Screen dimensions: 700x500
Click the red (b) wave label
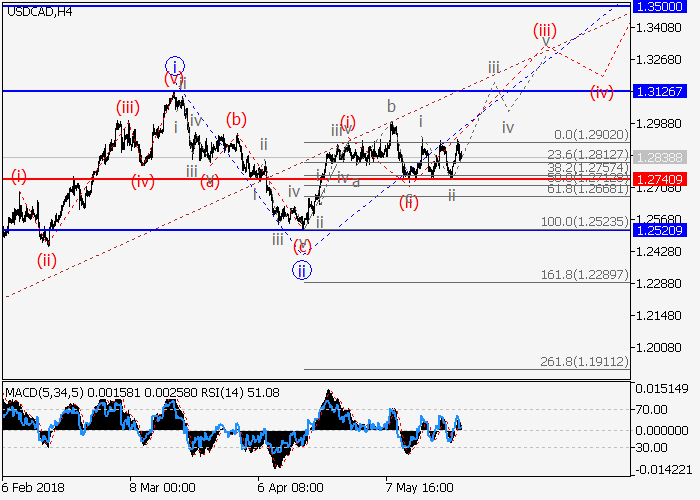(235, 119)
